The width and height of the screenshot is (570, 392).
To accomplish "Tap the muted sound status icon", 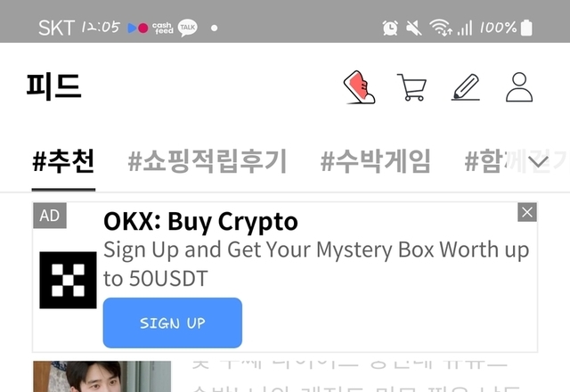I will click(x=414, y=28).
